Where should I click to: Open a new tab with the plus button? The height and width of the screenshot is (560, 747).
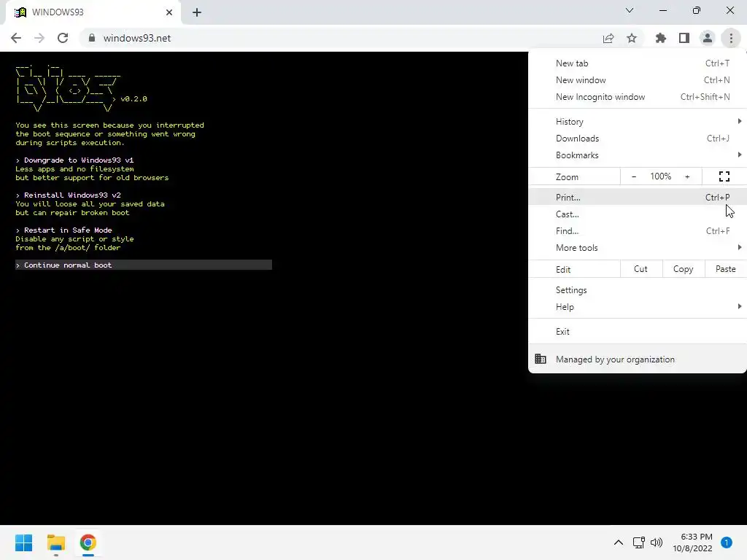click(197, 12)
